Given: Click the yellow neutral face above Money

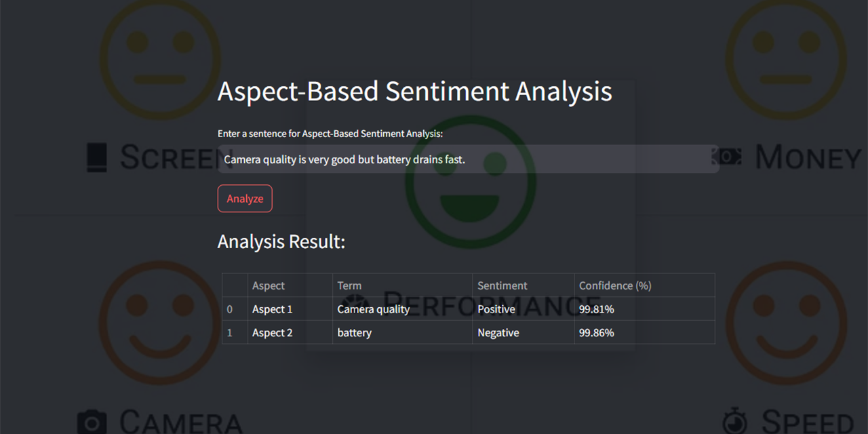Looking at the screenshot, I should (786, 60).
